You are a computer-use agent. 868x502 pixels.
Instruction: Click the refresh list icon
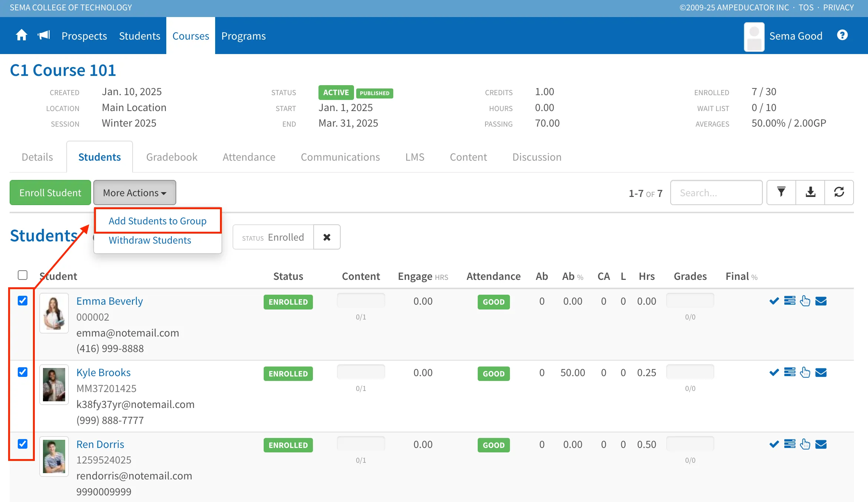[x=839, y=193]
